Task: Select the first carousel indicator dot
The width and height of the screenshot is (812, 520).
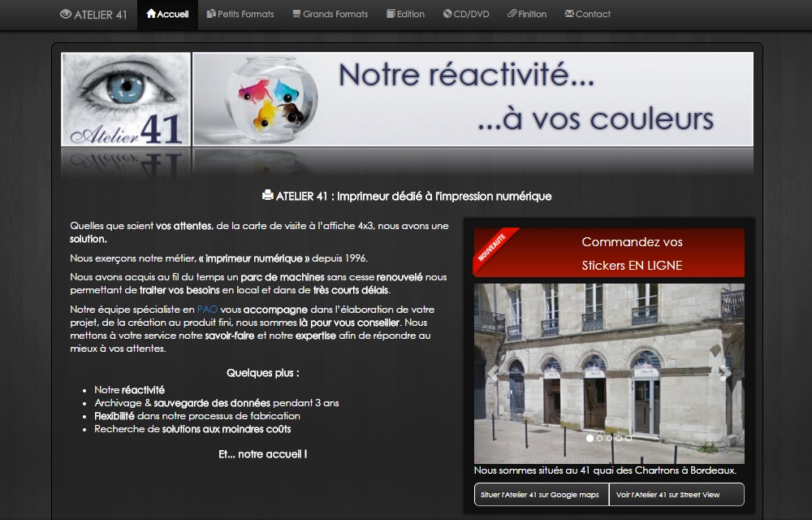Action: point(590,438)
